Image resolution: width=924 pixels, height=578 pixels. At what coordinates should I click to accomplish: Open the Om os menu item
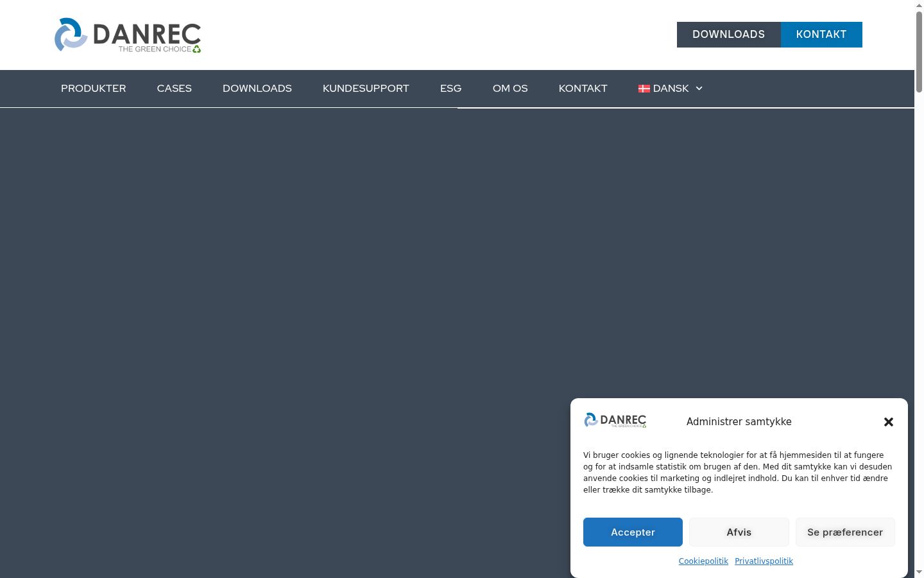pos(510,89)
